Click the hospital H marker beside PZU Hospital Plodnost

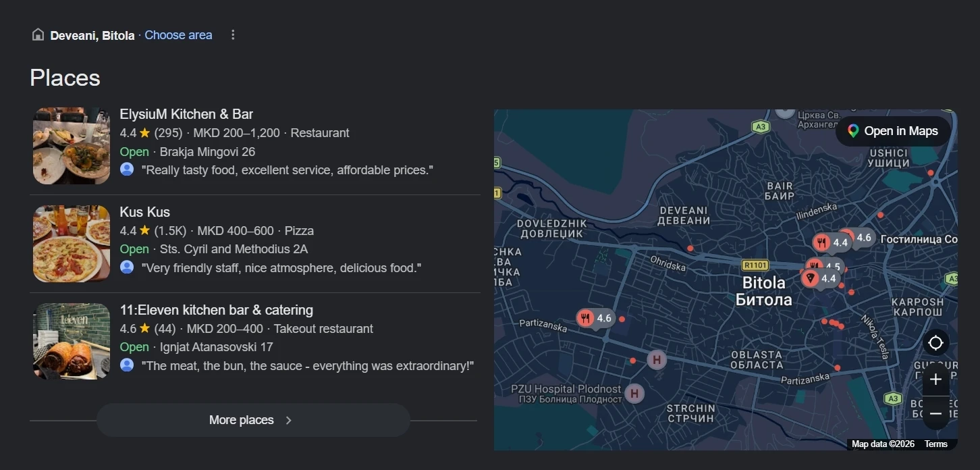click(x=634, y=393)
